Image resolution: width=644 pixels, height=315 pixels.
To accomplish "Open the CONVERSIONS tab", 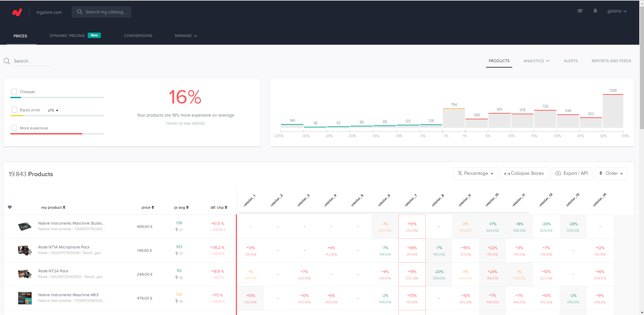I will click(138, 36).
